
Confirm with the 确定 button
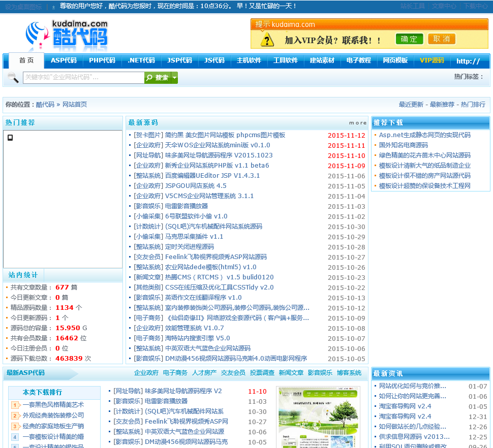coord(409,39)
